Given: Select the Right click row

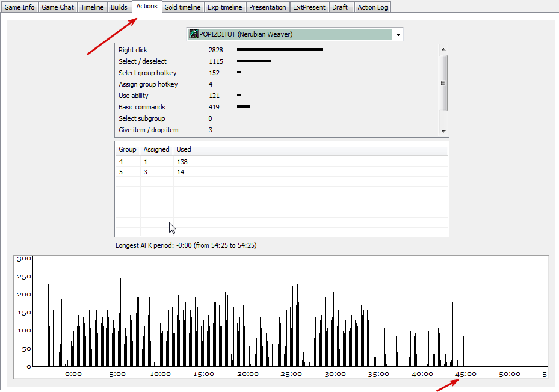Looking at the screenshot, I should click(277, 50).
